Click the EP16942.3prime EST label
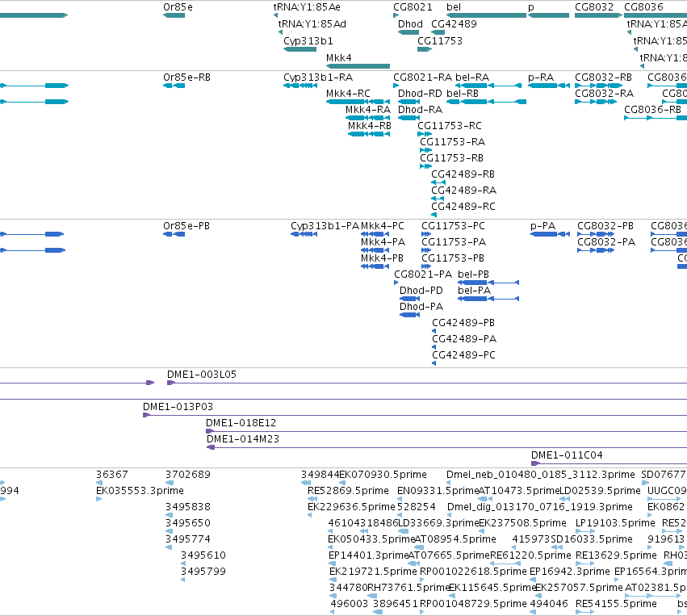Viewport: 687px width, 616px height. pyautogui.click(x=570, y=572)
